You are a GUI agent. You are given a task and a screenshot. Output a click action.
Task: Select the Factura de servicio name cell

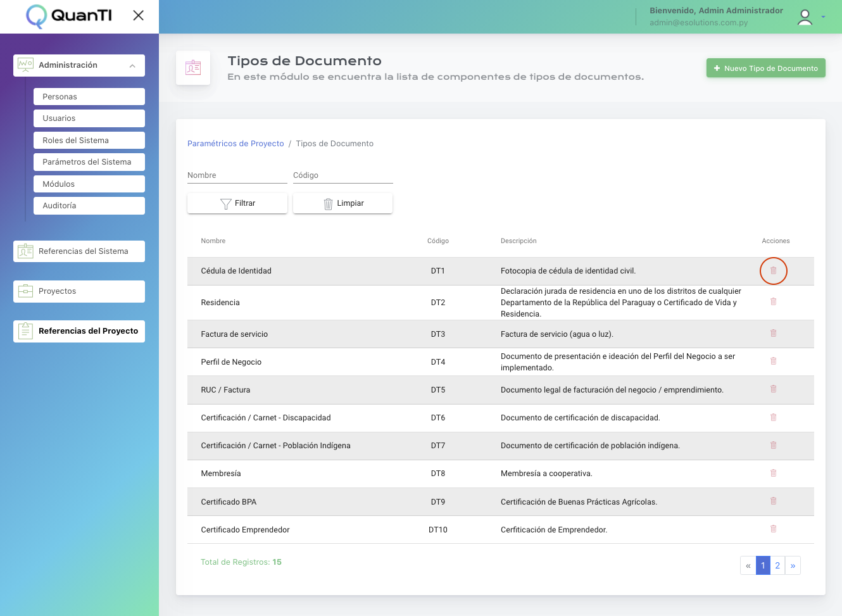[234, 334]
